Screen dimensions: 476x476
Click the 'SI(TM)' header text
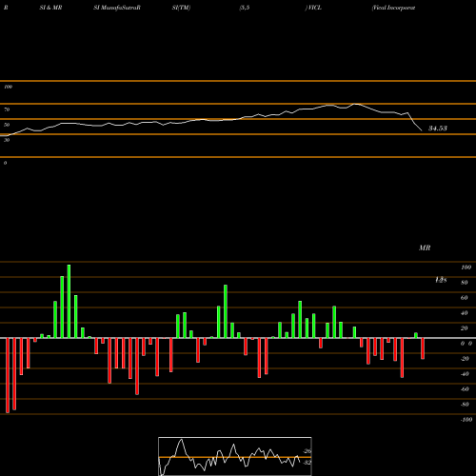(181, 8)
